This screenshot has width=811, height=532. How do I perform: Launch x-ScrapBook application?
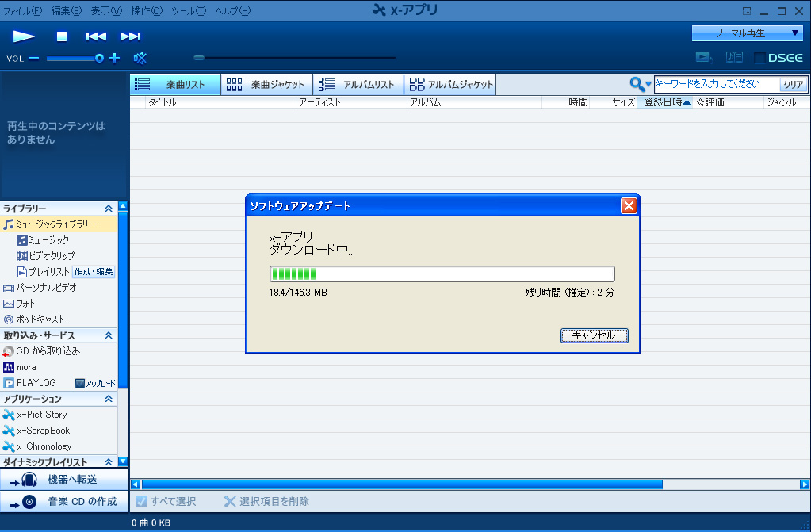[x=36, y=431]
